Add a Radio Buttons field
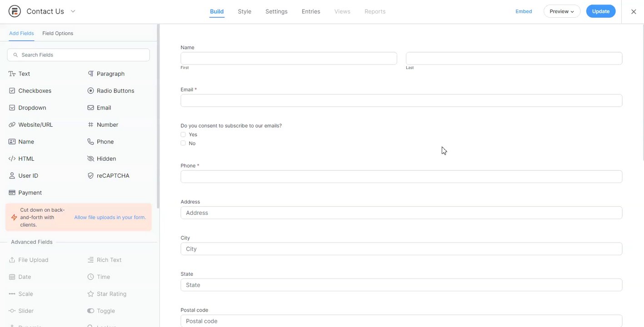The image size is (644, 327). coord(115,91)
